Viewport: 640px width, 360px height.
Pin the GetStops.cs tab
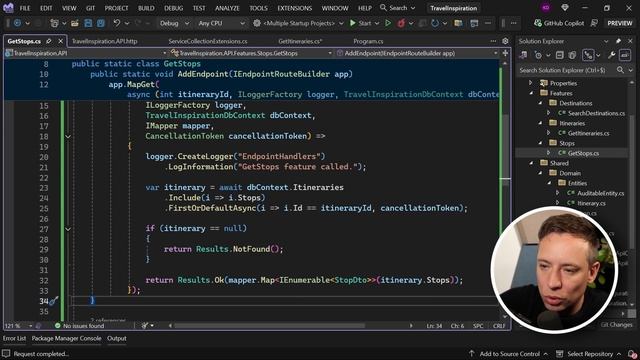coord(49,41)
